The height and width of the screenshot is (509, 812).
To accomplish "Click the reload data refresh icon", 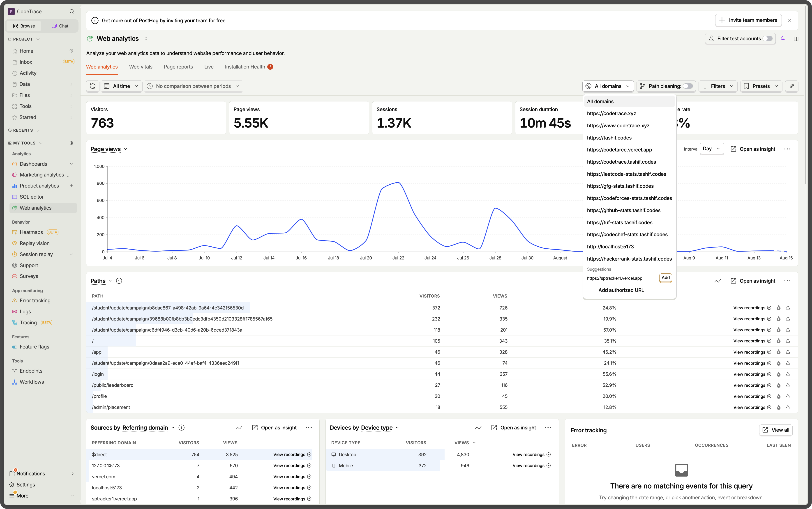I will coord(93,86).
